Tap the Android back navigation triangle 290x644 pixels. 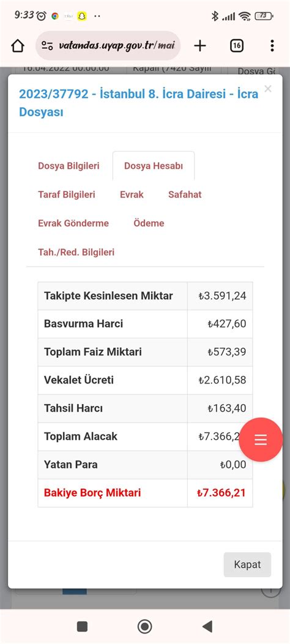click(x=207, y=626)
